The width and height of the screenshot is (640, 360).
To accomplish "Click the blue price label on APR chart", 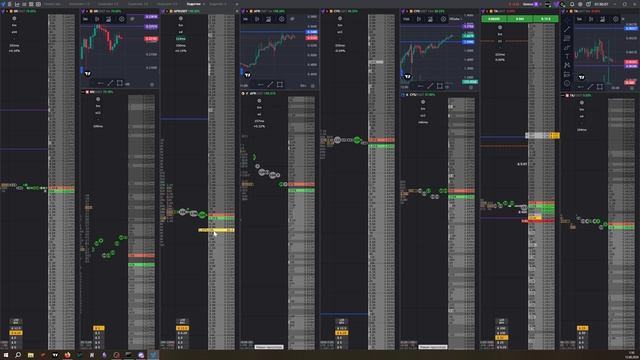I will pos(312,32).
